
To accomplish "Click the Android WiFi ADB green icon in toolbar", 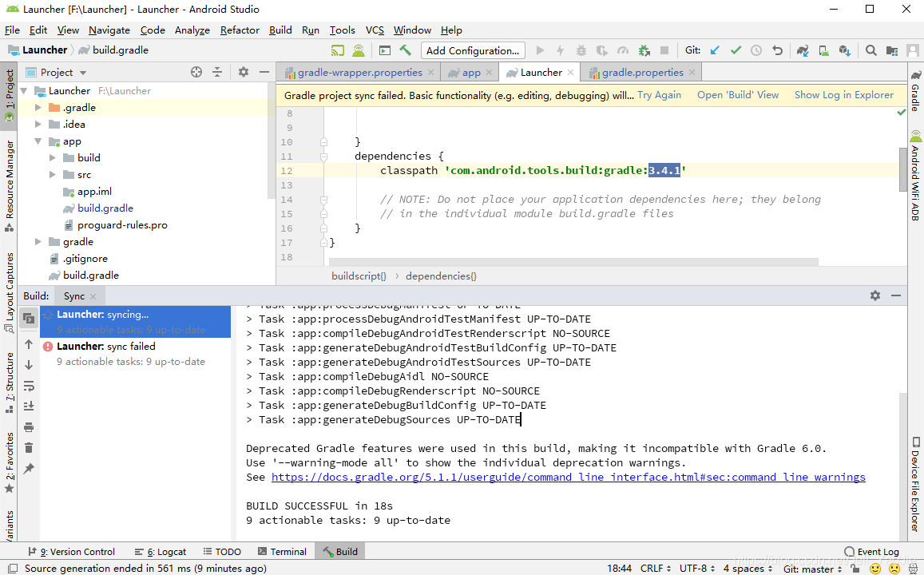I will click(x=359, y=50).
